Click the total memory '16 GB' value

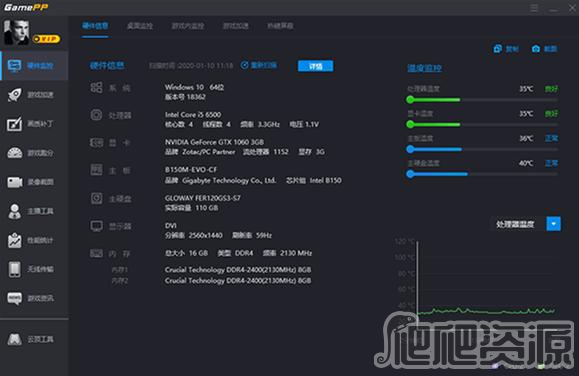[x=198, y=253]
